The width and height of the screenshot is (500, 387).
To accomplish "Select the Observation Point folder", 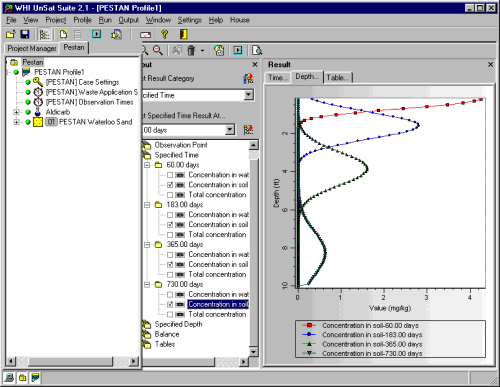I will tap(181, 145).
